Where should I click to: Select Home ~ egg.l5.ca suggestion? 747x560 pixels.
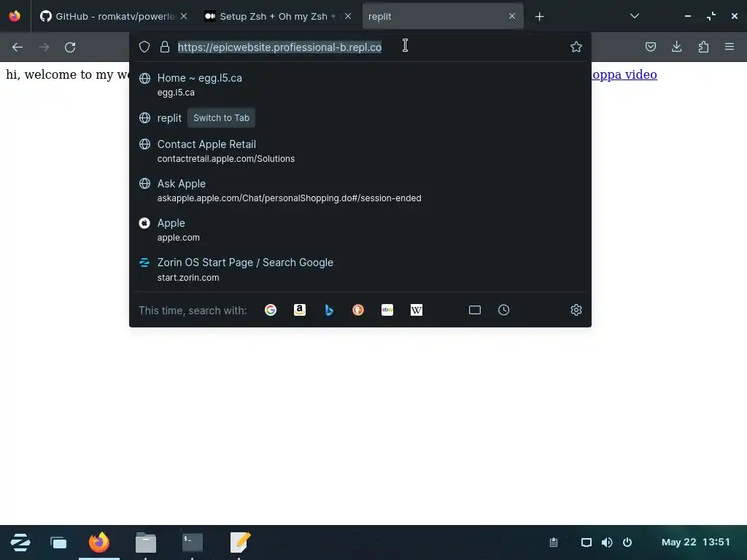pos(360,85)
